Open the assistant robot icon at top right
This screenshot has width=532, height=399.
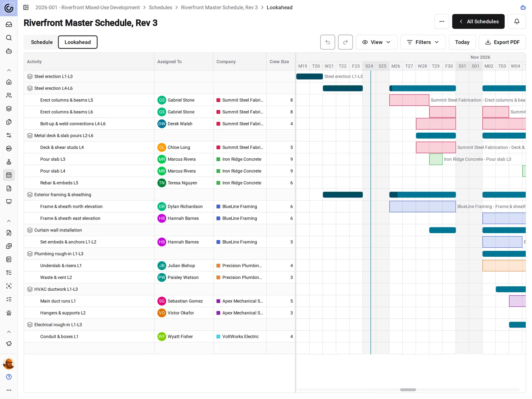(x=523, y=7)
